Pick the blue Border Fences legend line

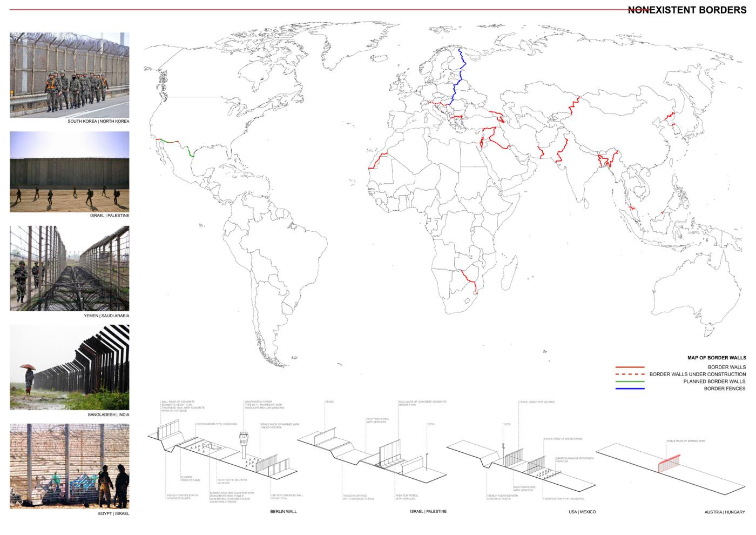[x=630, y=389]
